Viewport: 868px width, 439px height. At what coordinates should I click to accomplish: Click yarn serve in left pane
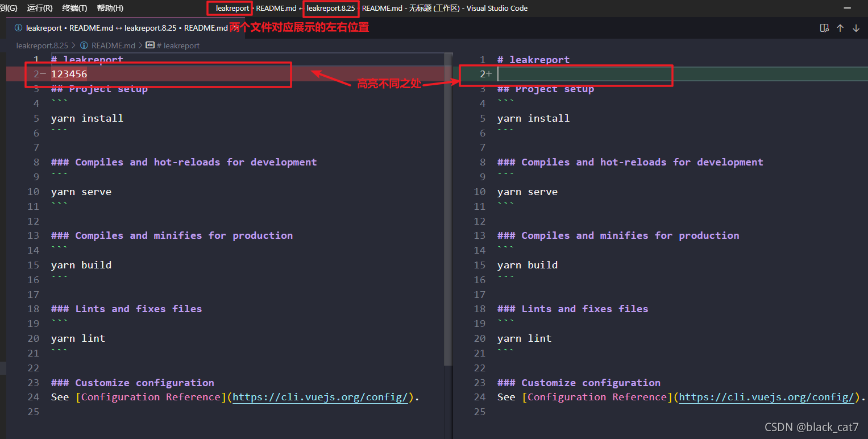pyautogui.click(x=81, y=192)
